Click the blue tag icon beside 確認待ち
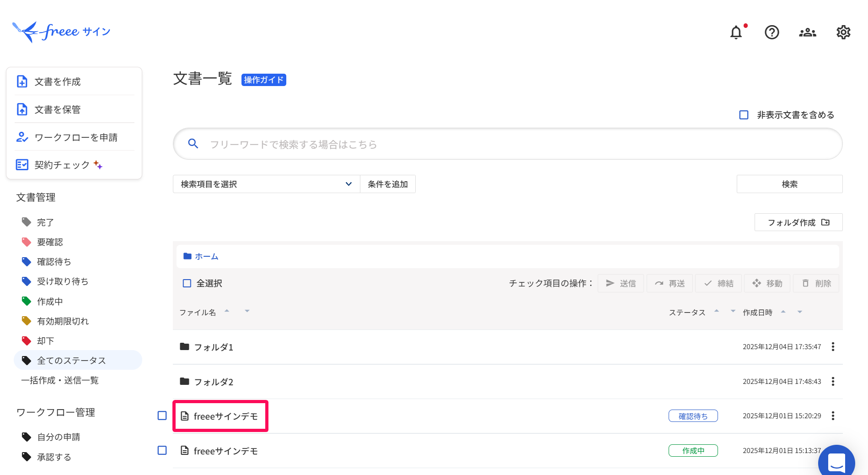Viewport: 868px width, 475px height. pyautogui.click(x=27, y=261)
